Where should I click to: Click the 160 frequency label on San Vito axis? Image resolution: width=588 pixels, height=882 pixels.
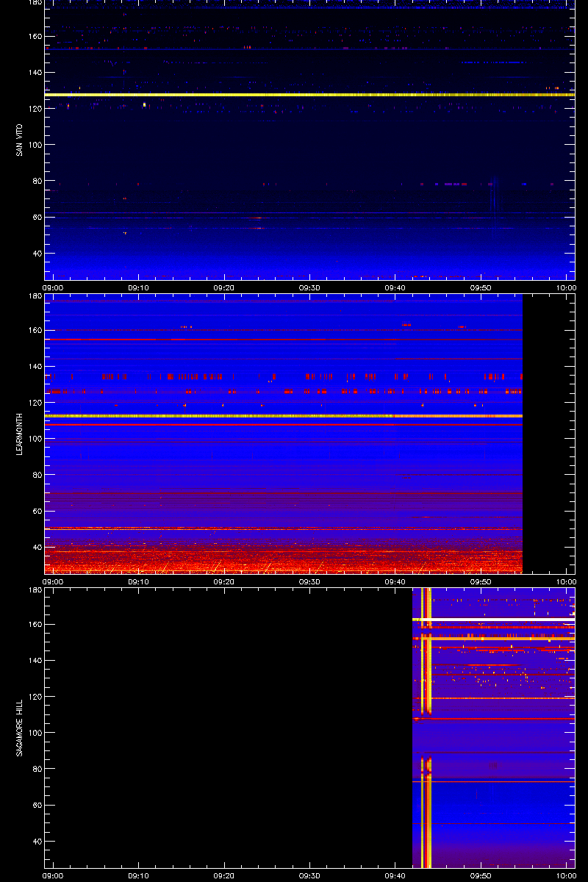click(x=34, y=36)
